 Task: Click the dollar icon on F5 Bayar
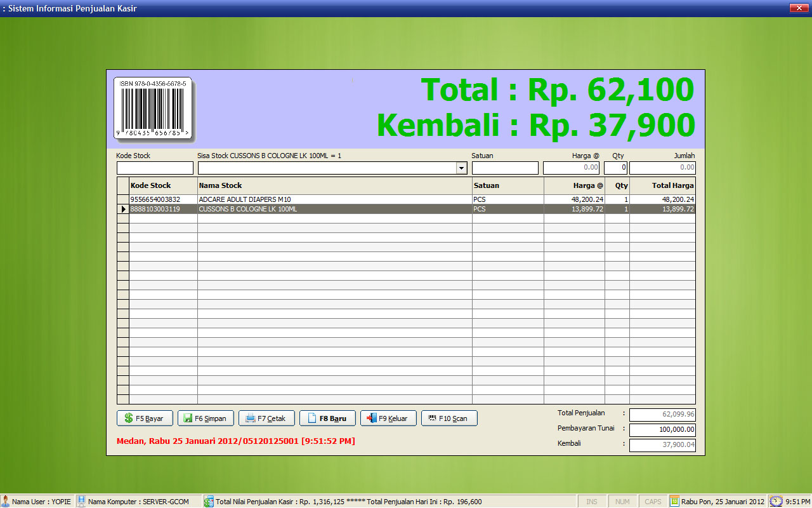coord(129,418)
